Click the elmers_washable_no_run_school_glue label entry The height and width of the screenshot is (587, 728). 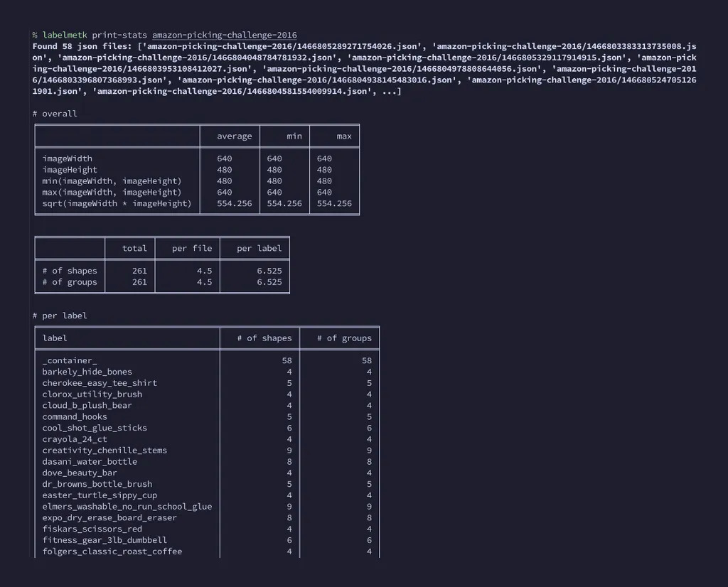pyautogui.click(x=127, y=507)
